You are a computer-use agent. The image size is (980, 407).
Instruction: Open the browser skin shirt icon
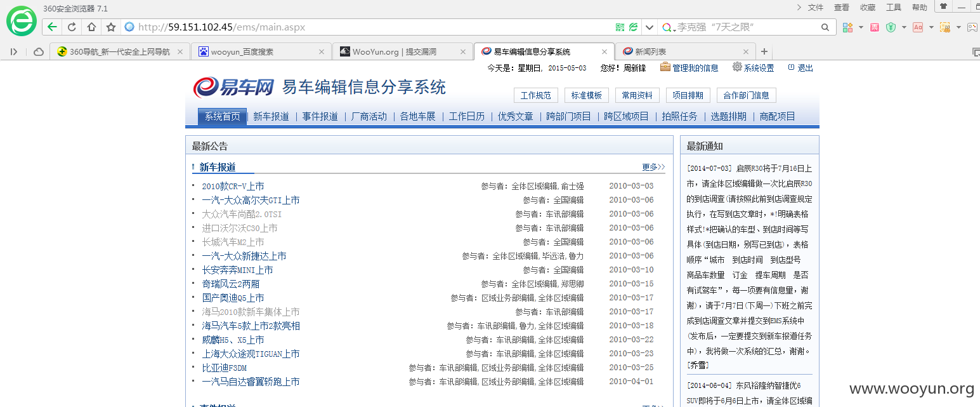coord(944,6)
